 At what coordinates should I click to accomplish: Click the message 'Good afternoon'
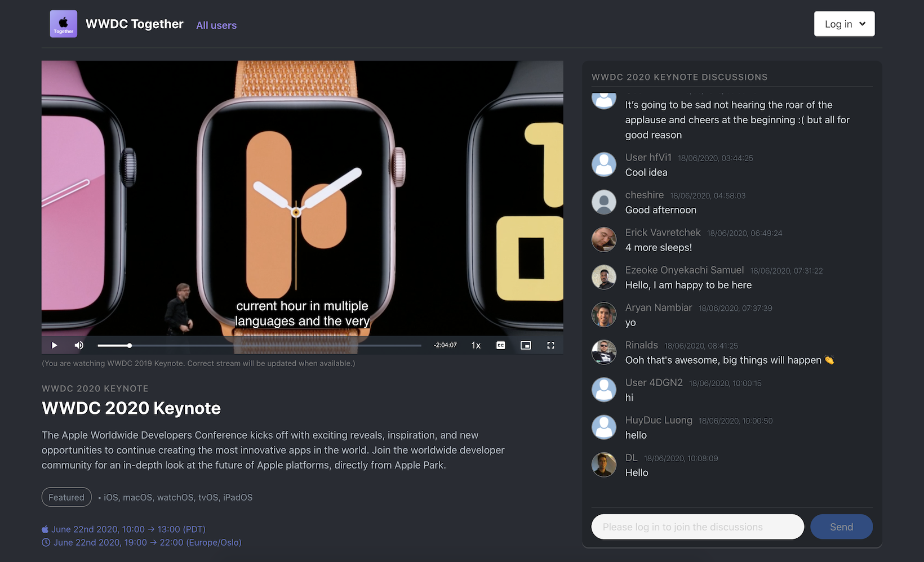pos(661,210)
